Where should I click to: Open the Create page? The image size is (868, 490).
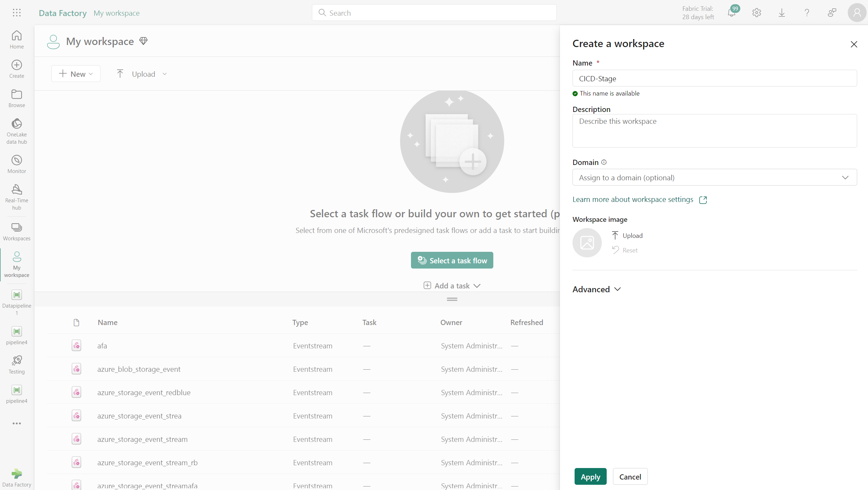(x=17, y=69)
